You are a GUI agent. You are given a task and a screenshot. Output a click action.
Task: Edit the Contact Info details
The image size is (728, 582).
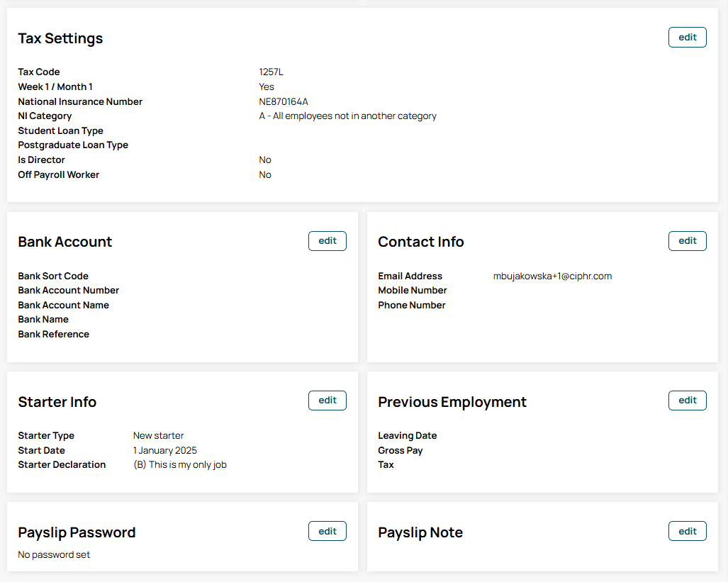687,241
